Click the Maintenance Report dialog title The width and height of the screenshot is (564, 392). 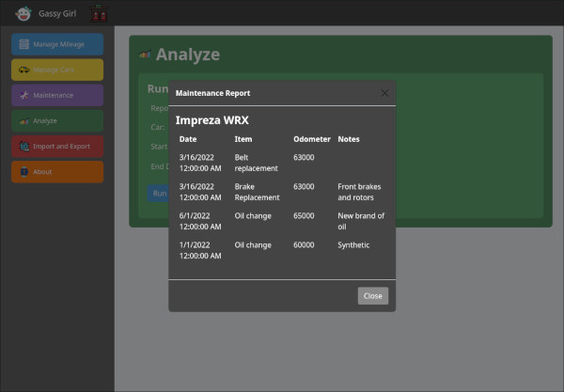pyautogui.click(x=213, y=93)
